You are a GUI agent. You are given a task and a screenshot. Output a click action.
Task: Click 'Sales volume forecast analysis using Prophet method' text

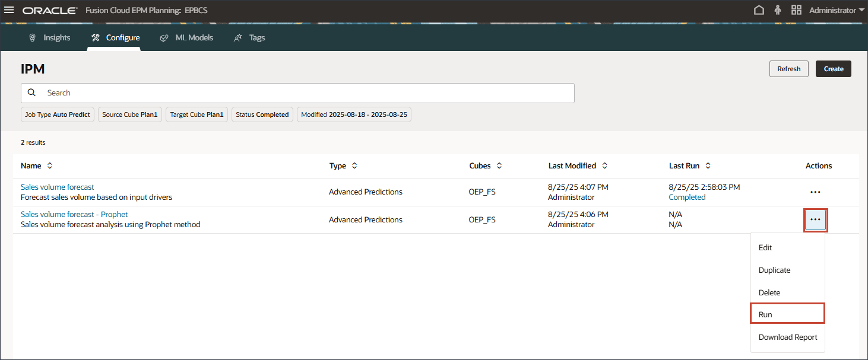click(x=110, y=224)
